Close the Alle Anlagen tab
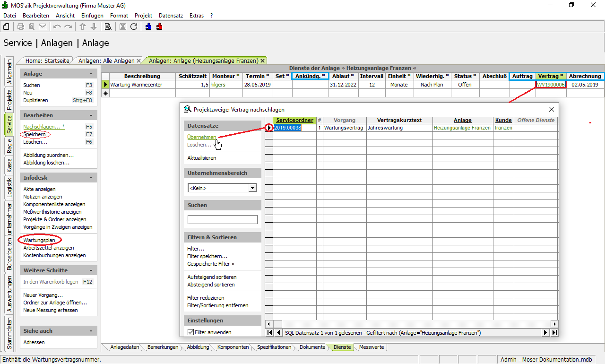The height and width of the screenshot is (364, 605). (138, 61)
